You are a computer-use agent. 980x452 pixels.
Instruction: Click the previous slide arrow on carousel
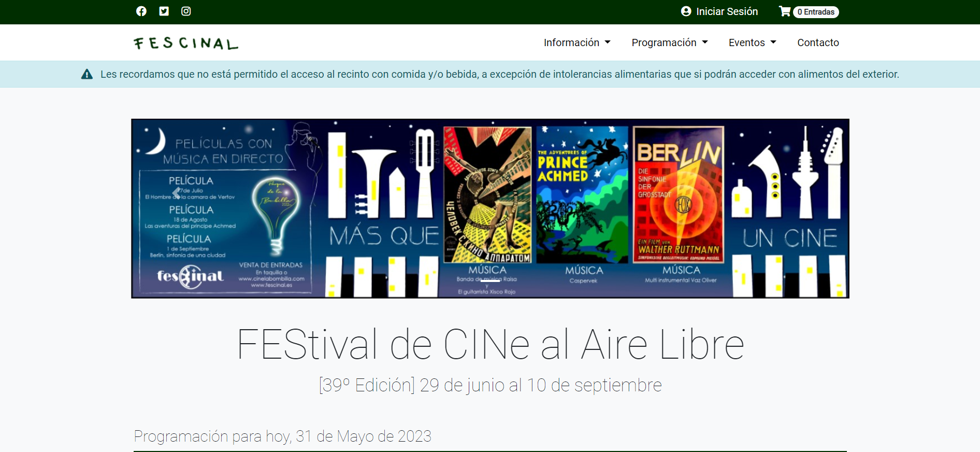coord(177,193)
